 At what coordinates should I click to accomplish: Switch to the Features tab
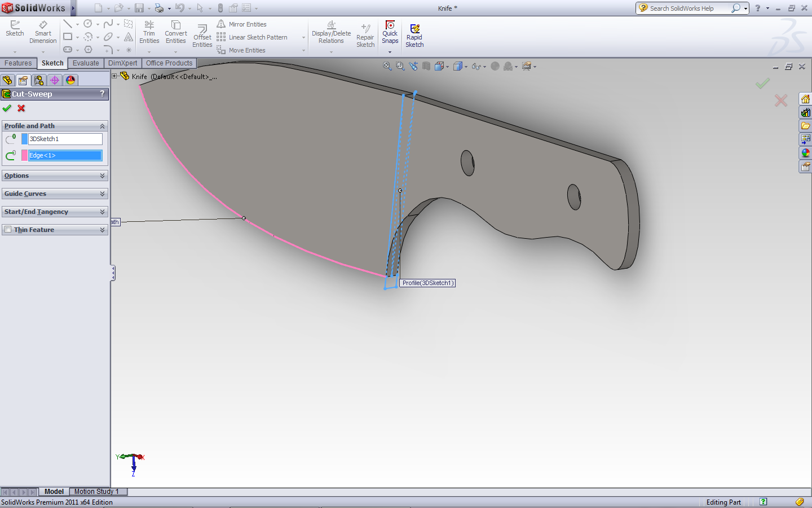tap(18, 63)
